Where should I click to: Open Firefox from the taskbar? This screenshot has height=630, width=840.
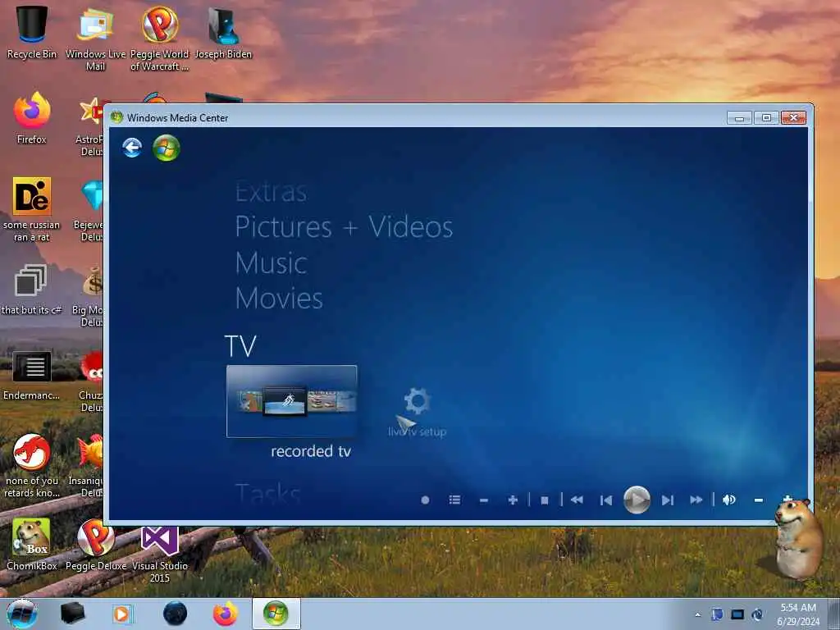[x=226, y=614]
